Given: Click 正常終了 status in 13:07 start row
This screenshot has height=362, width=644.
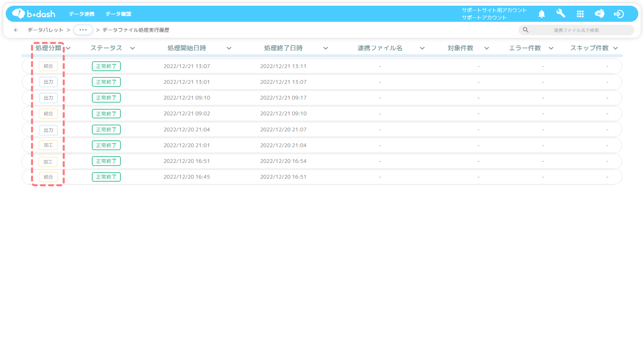Looking at the screenshot, I should [x=106, y=66].
